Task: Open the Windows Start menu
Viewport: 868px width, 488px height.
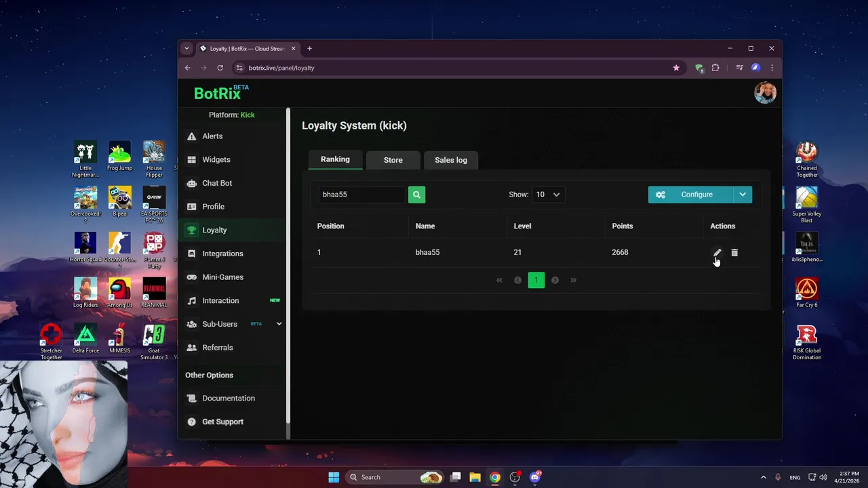Action: tap(334, 477)
